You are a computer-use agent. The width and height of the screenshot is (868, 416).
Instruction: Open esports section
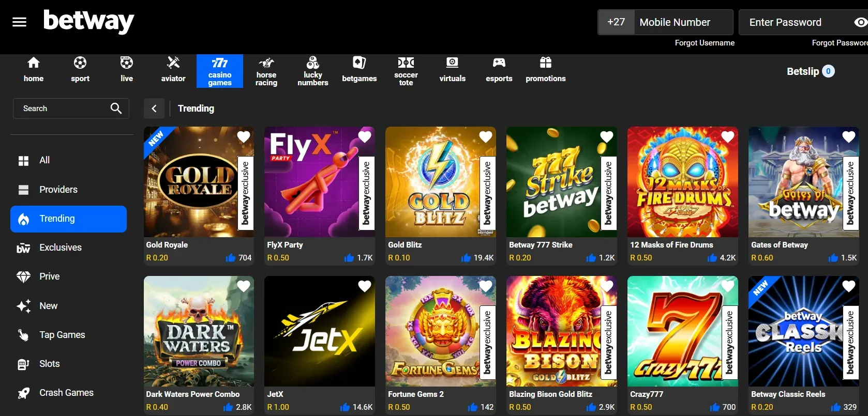point(499,71)
